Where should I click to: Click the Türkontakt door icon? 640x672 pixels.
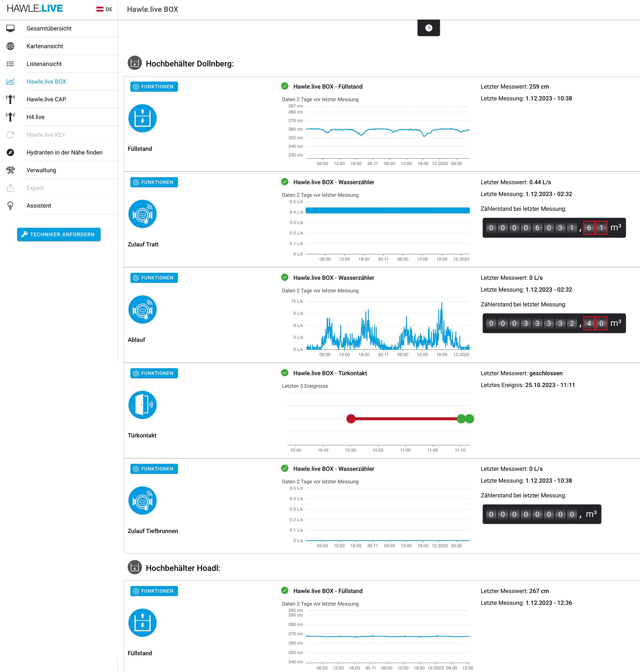click(x=142, y=405)
